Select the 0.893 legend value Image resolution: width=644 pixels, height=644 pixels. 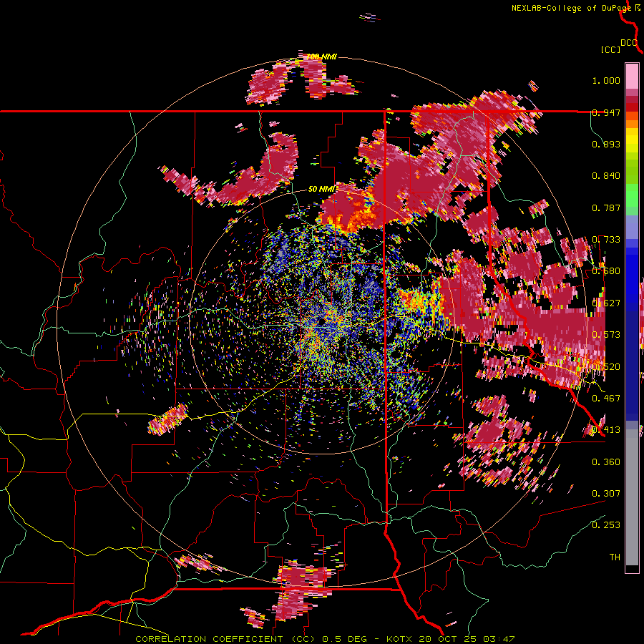pyautogui.click(x=606, y=144)
